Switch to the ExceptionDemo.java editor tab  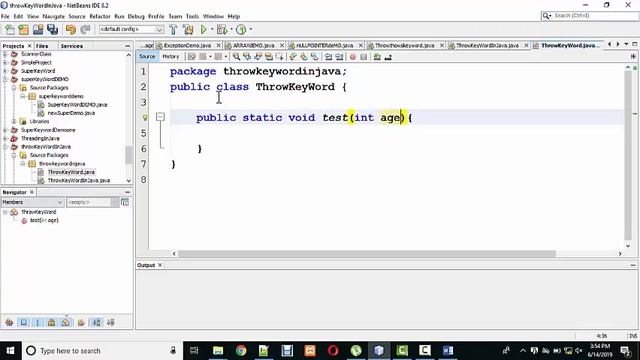pos(187,45)
